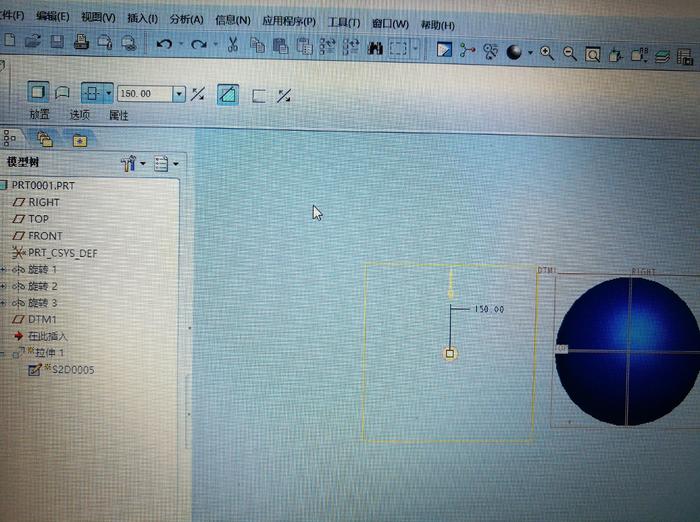The height and width of the screenshot is (522, 700).
Task: Open the 分析(A) menu
Action: pos(187,19)
